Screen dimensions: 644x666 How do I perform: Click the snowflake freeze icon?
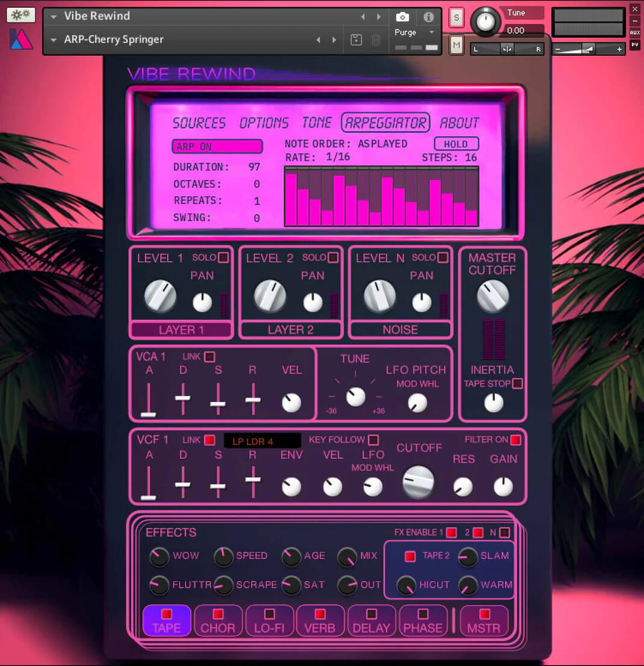tap(20, 15)
